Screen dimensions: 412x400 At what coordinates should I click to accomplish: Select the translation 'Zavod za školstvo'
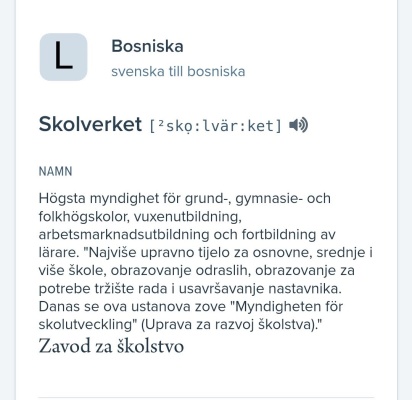[x=111, y=346]
